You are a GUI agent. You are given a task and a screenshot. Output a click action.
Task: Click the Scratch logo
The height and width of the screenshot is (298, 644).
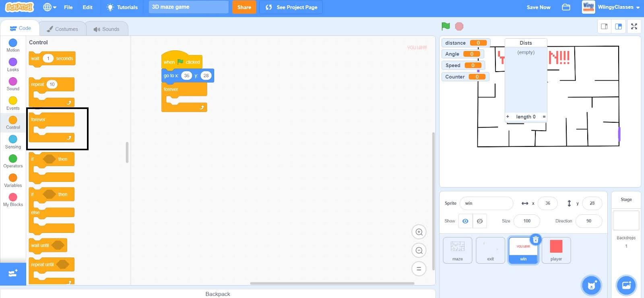pyautogui.click(x=19, y=7)
